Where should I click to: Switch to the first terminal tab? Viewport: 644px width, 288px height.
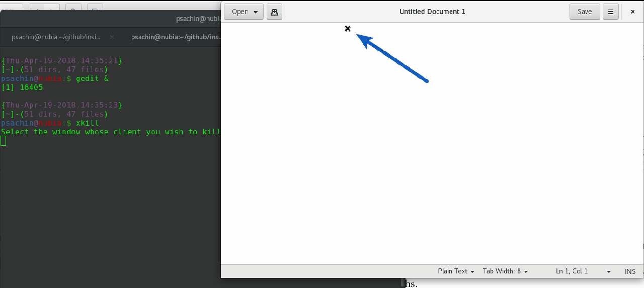click(56, 37)
